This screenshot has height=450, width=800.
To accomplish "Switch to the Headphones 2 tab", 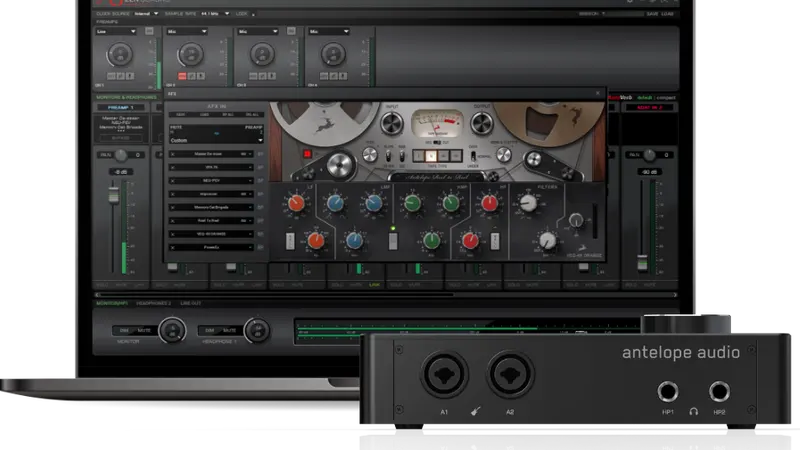I will pyautogui.click(x=156, y=302).
